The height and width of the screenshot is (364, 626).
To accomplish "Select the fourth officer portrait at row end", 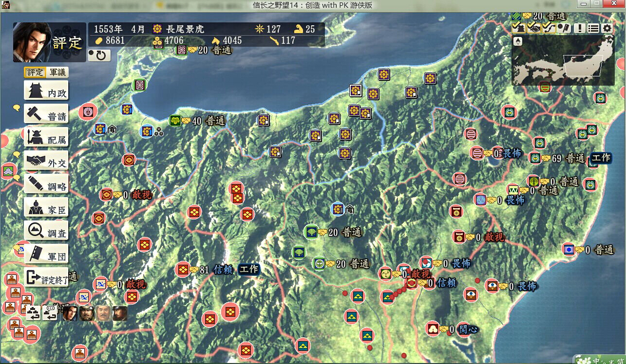I will click(x=120, y=313).
